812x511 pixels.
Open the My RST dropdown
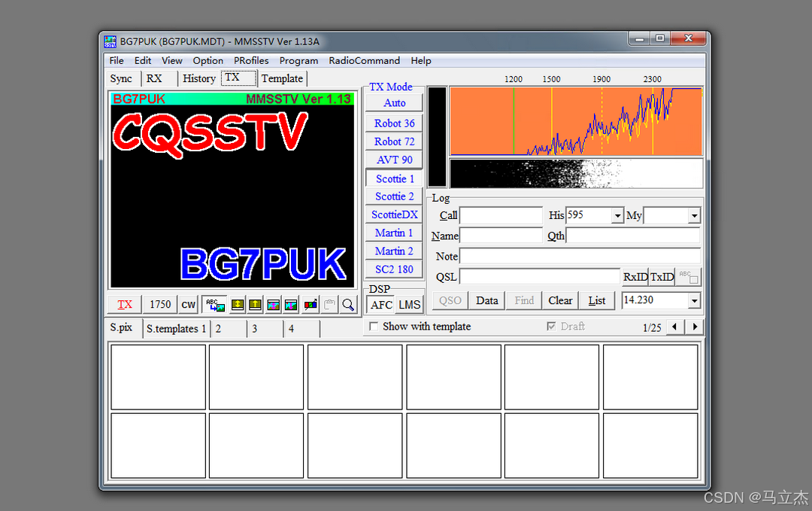tap(695, 215)
